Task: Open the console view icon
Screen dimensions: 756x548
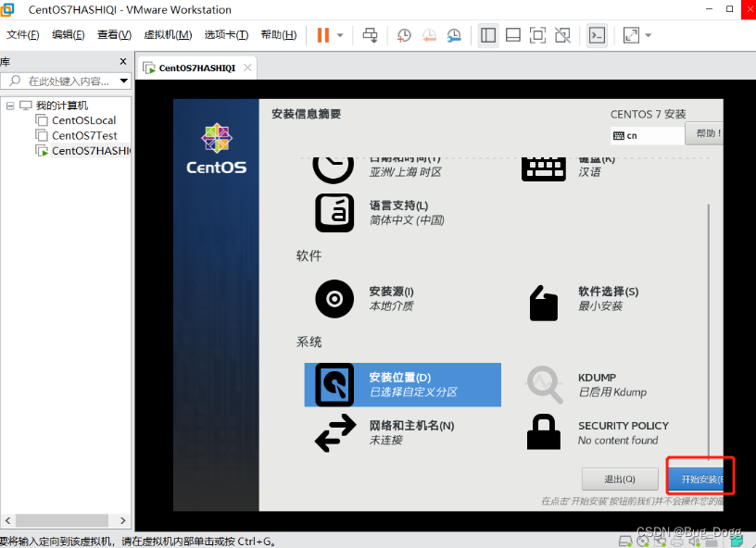Action: [x=597, y=35]
